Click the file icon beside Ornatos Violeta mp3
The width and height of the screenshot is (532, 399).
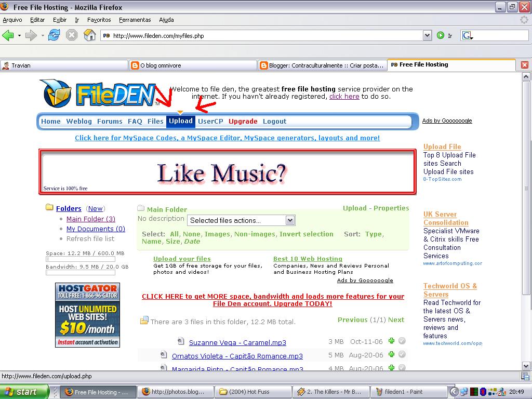pos(164,354)
